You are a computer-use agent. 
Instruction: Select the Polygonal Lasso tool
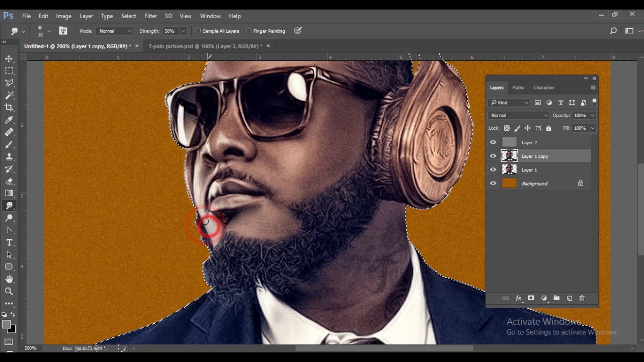(x=9, y=83)
